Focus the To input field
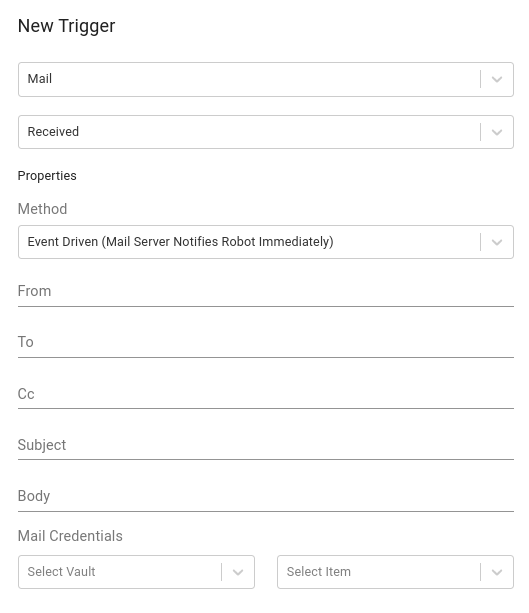This screenshot has width=529, height=613. (265, 342)
